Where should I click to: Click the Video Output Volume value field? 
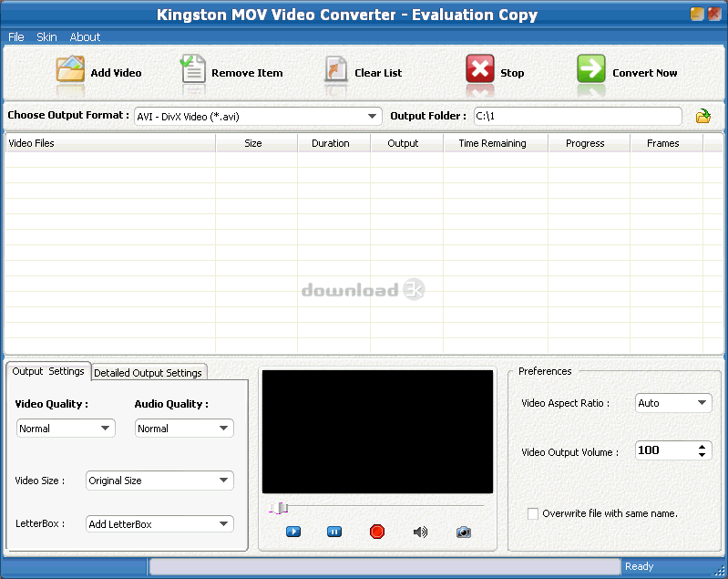pyautogui.click(x=665, y=450)
